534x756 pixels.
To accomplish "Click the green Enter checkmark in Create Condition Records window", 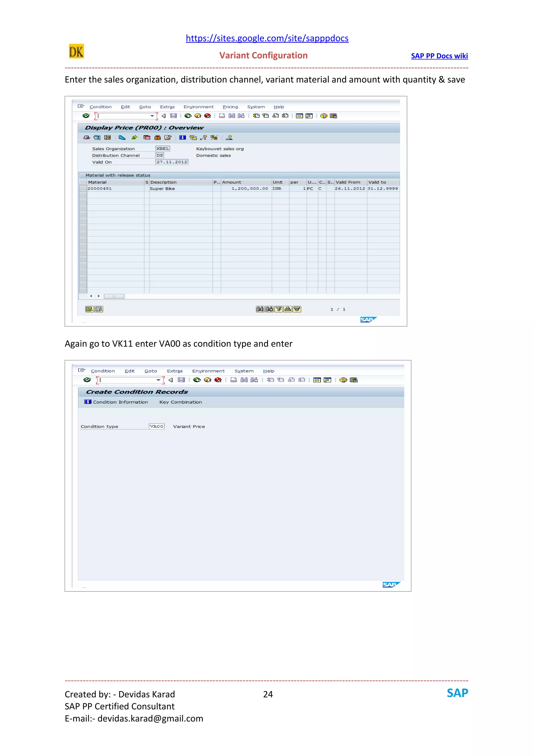I will [87, 380].
